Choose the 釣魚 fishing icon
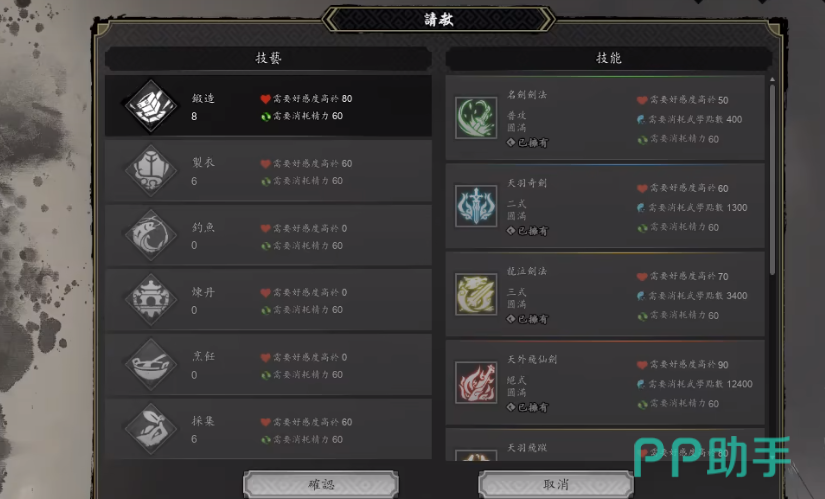The image size is (825, 499). coord(151,235)
